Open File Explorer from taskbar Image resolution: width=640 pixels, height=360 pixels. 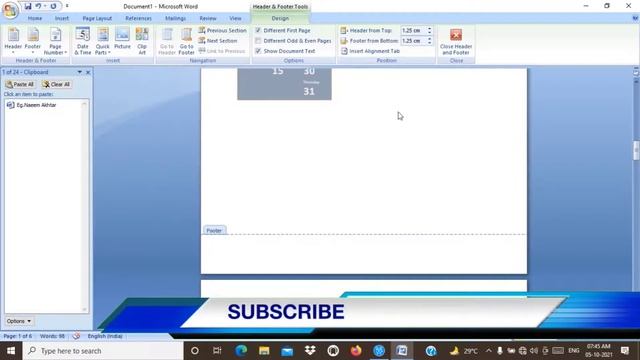click(x=264, y=351)
